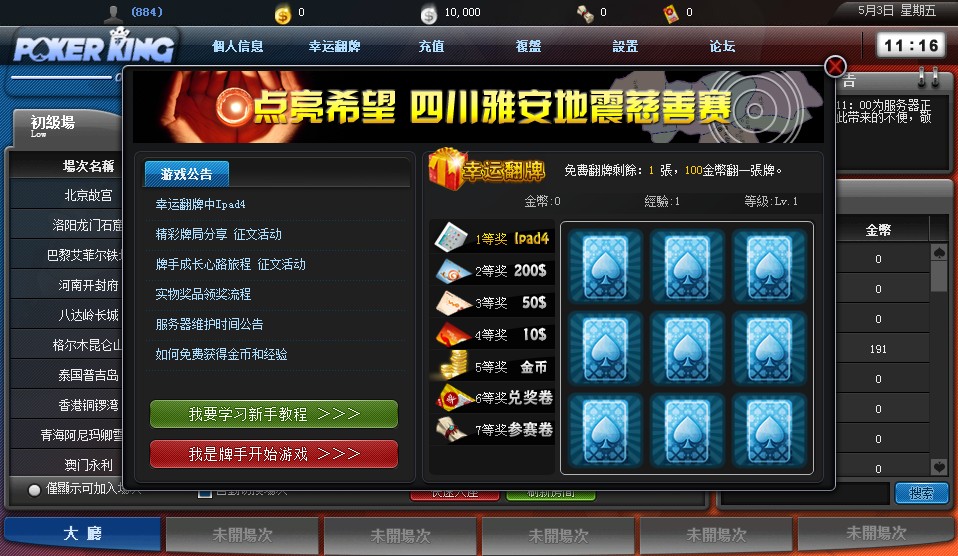Open the 服务器维护时间公告 announcement link

210,324
